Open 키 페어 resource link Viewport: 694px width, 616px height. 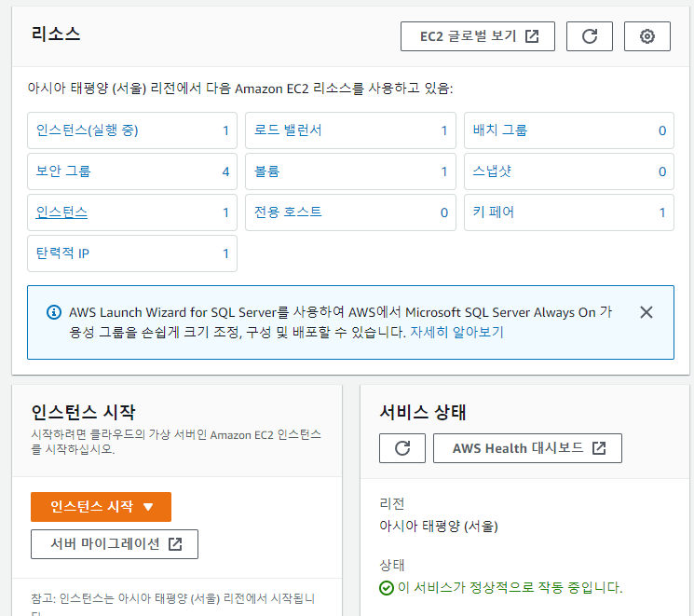click(493, 212)
